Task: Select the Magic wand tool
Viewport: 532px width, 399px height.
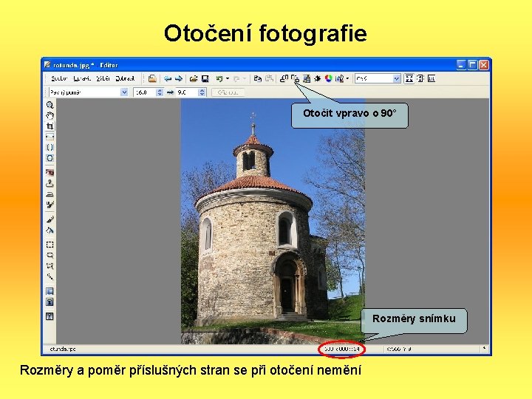Action: coord(50,276)
